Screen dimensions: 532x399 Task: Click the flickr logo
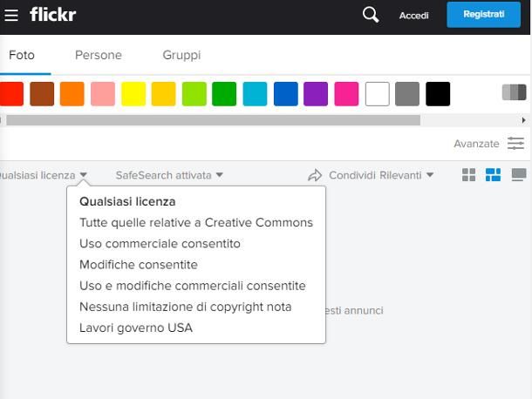[53, 14]
